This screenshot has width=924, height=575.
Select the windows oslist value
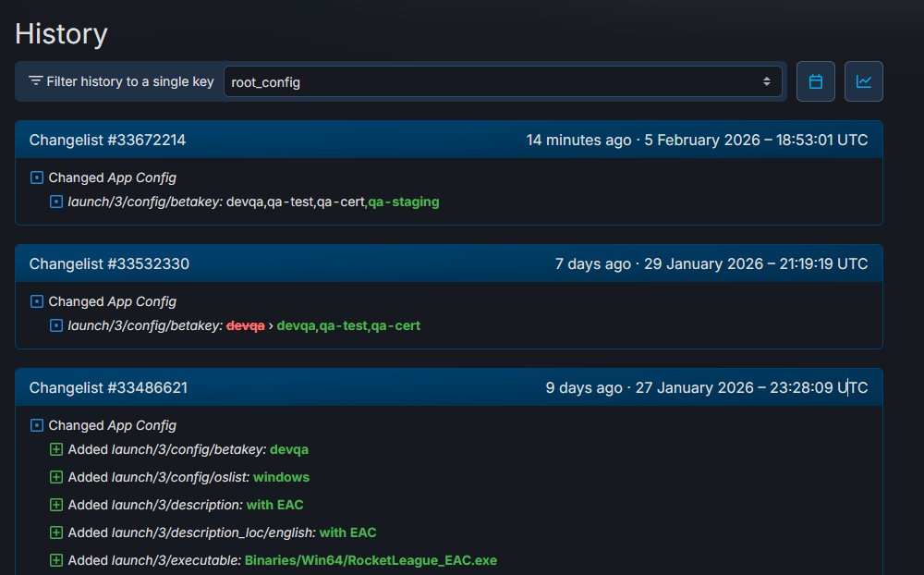(x=281, y=477)
